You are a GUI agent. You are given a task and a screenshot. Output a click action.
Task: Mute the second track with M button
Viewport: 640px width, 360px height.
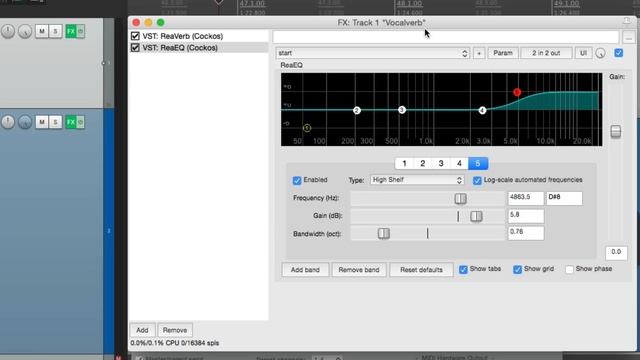(42, 122)
